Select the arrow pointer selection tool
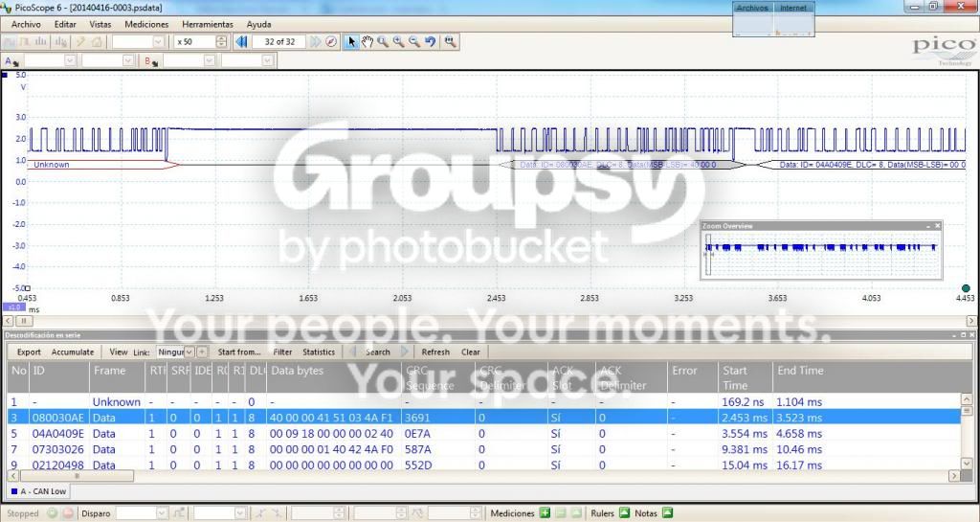This screenshot has width=980, height=522. pyautogui.click(x=351, y=42)
